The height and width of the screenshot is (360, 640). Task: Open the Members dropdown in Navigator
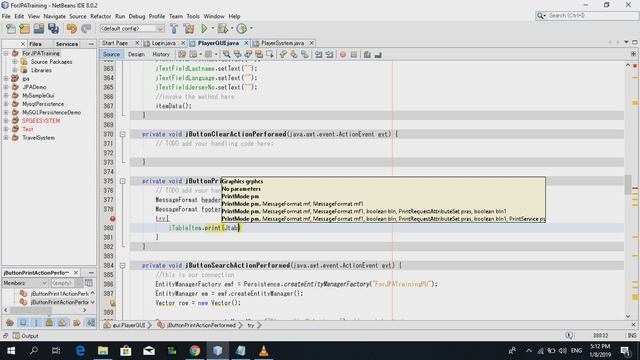tap(25, 283)
